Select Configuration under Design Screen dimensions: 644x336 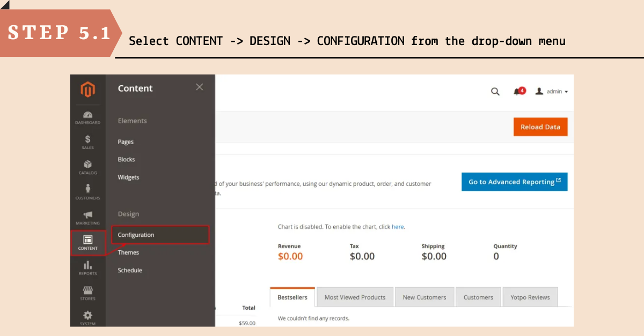136,235
